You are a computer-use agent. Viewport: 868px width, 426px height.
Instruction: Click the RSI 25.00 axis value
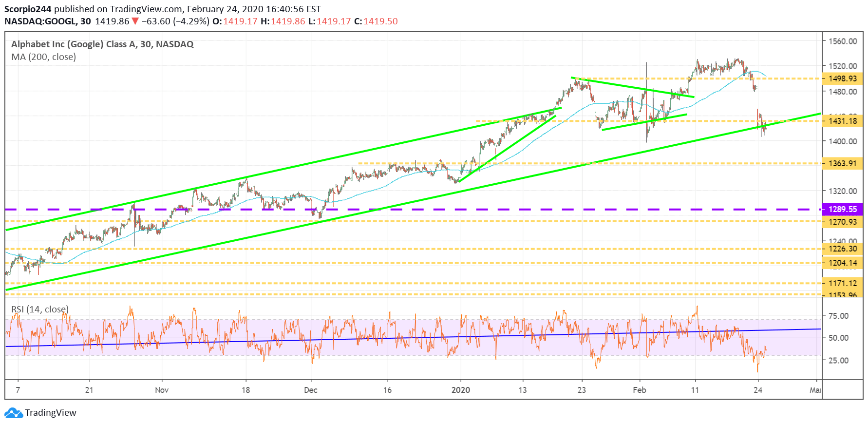pos(839,361)
